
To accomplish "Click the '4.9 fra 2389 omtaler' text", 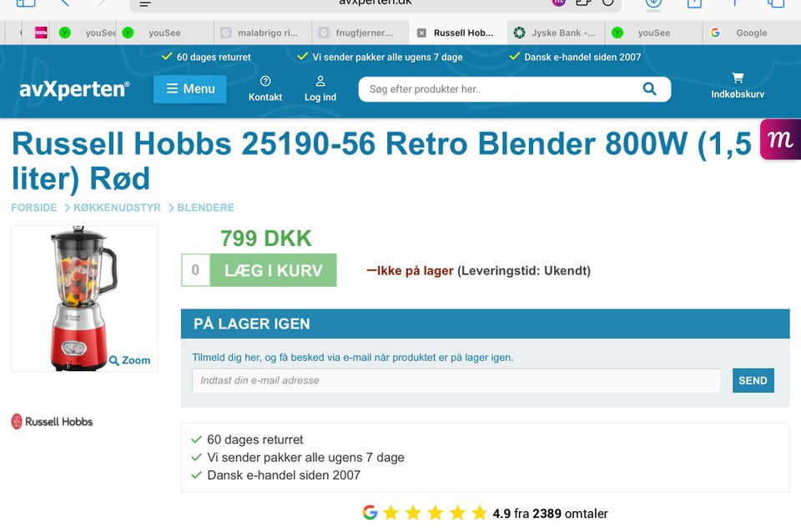I will tap(550, 513).
